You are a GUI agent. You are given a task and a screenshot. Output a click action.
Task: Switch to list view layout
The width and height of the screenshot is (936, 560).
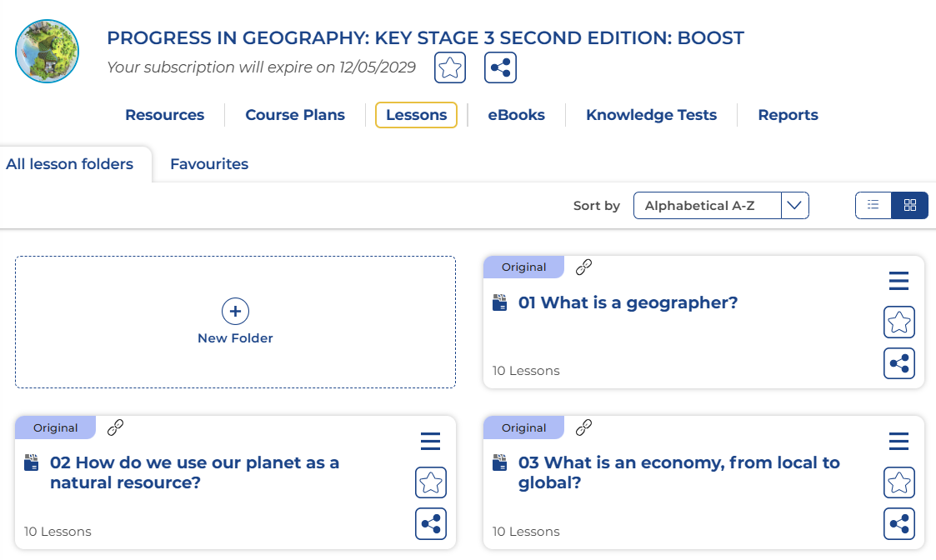[873, 205]
